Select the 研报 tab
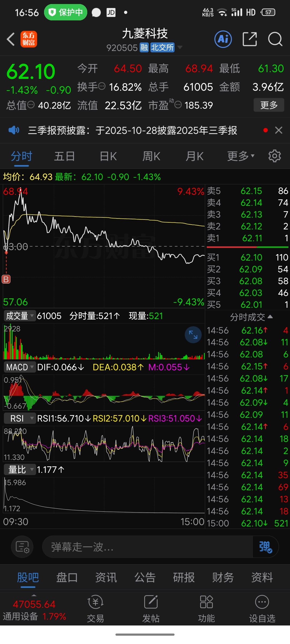The width and height of the screenshot is (290, 644). pyautogui.click(x=184, y=577)
